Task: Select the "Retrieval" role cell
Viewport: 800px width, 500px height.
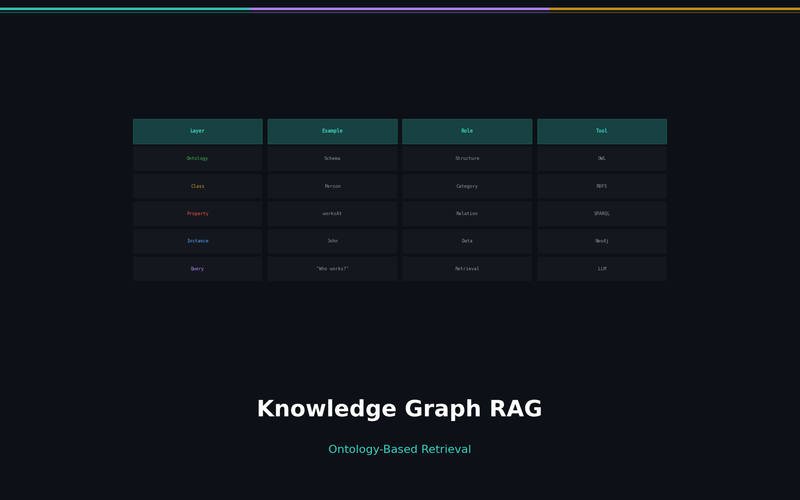Action: [x=467, y=269]
